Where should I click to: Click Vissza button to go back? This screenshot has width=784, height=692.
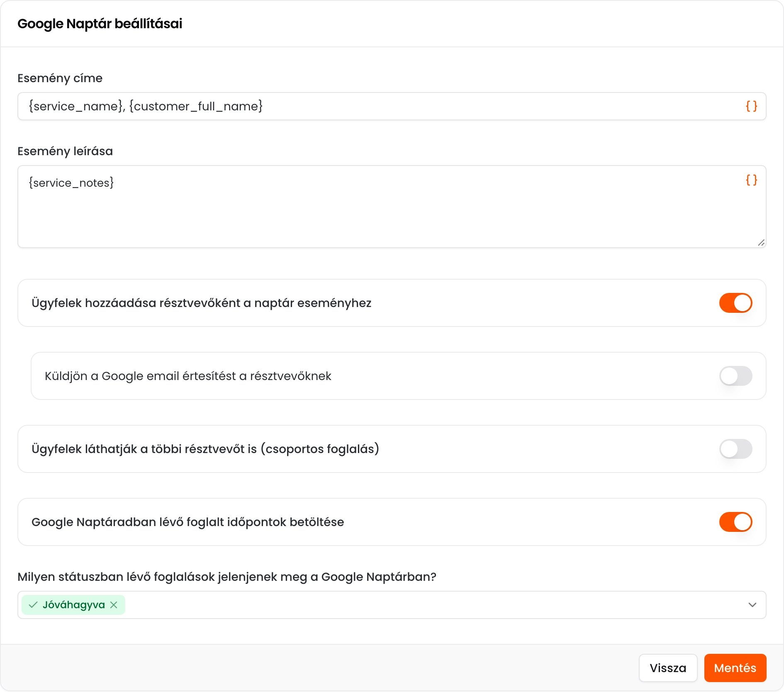pyautogui.click(x=668, y=668)
